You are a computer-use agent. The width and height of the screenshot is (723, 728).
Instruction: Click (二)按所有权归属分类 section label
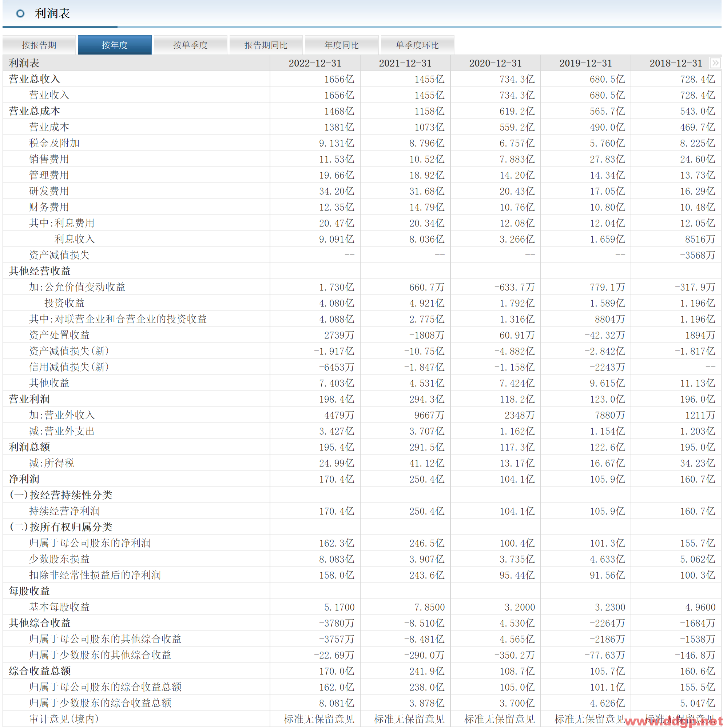[61, 527]
